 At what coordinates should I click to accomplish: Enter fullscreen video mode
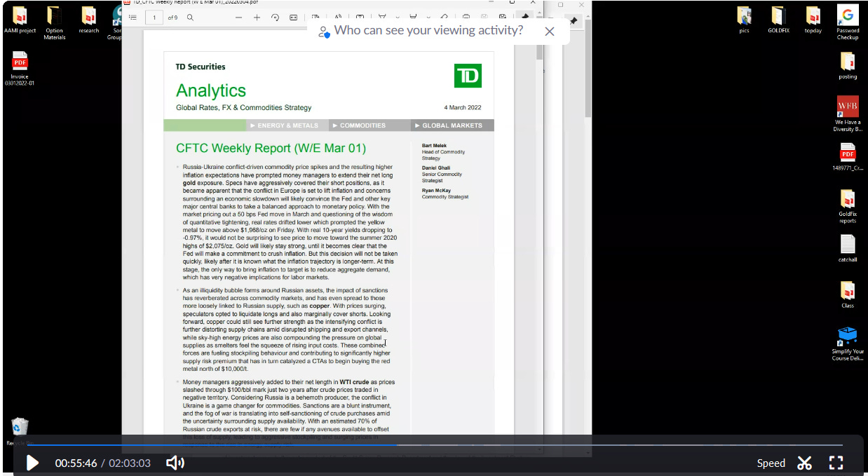click(x=836, y=463)
